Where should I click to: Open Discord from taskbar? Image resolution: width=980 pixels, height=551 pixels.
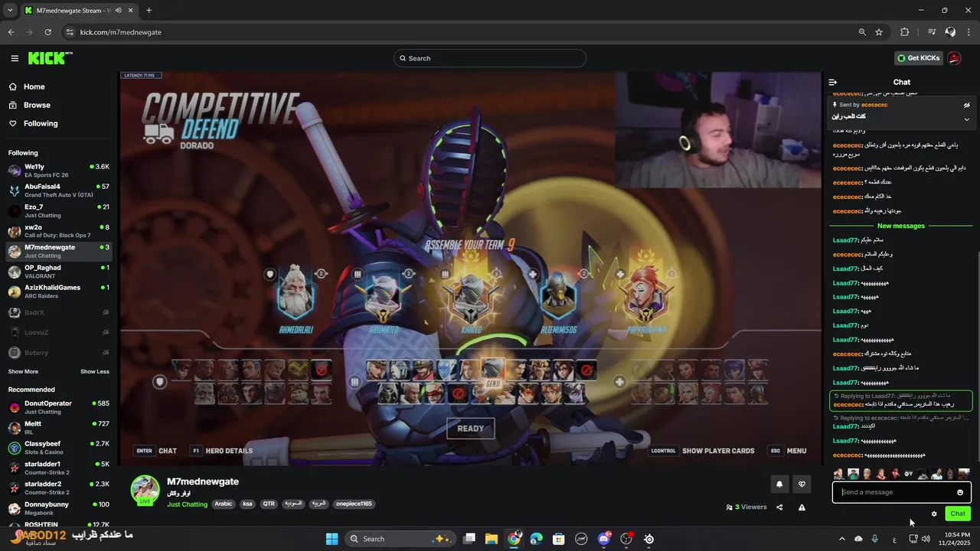click(604, 539)
